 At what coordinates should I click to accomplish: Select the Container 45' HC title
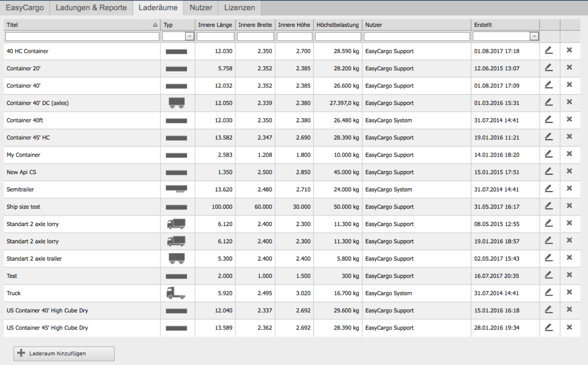(28, 138)
